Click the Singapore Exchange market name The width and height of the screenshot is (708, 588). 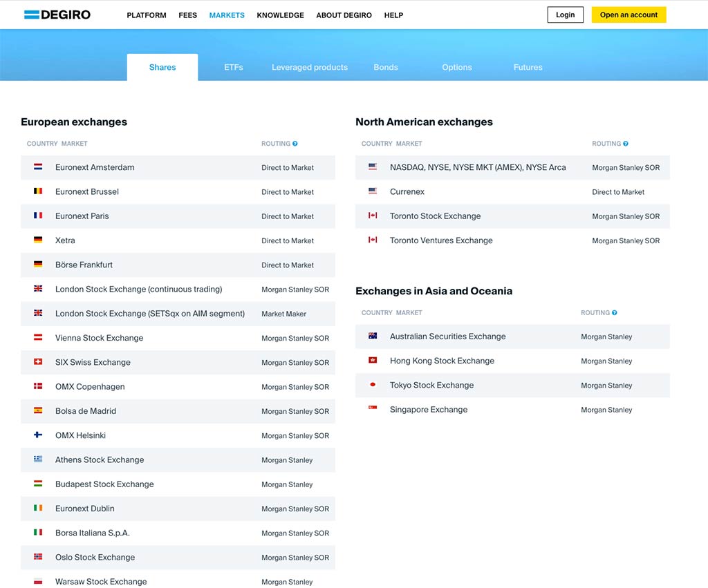[429, 409]
